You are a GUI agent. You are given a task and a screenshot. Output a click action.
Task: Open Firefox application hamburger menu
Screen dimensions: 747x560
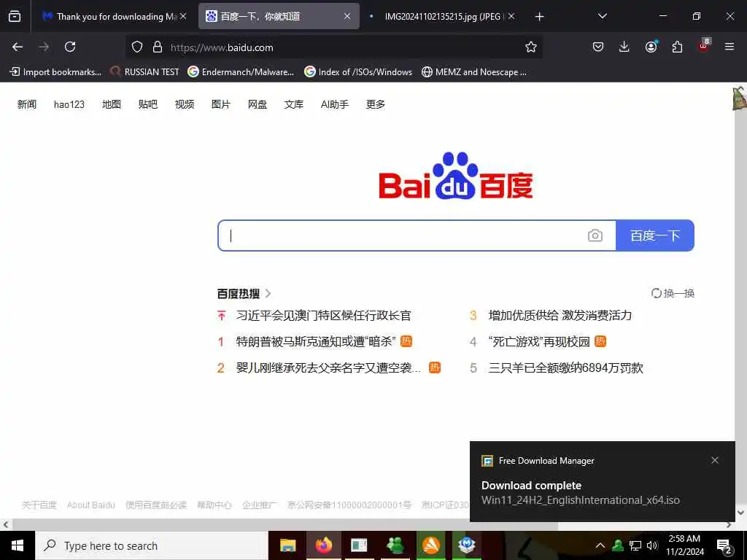click(729, 47)
